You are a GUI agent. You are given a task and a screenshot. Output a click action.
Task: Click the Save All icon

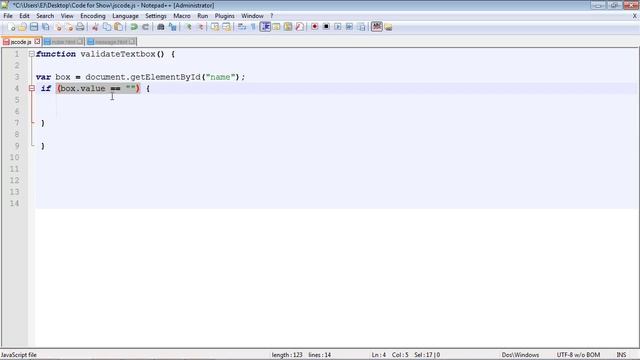pos(46,27)
